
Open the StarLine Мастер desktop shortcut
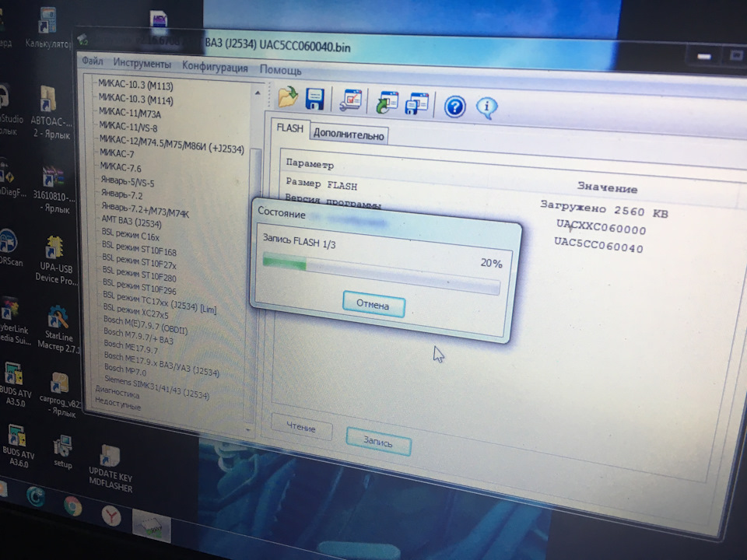tap(59, 327)
